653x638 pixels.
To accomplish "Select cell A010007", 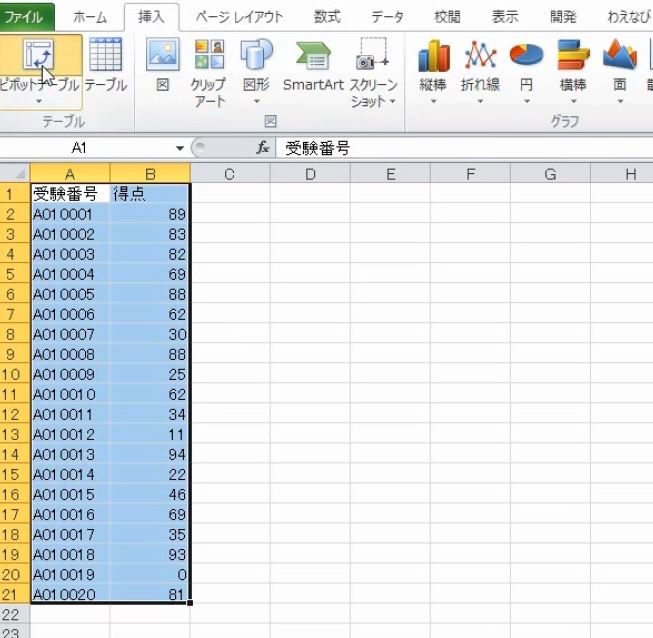I will [x=70, y=334].
